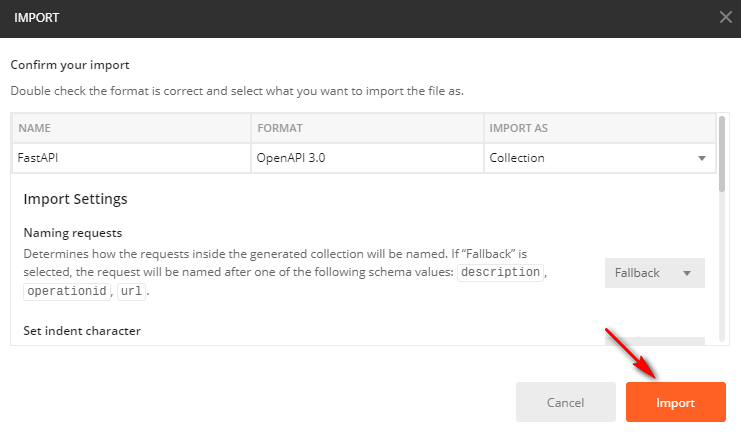Cancel the import
The width and height of the screenshot is (741, 440).
click(565, 402)
